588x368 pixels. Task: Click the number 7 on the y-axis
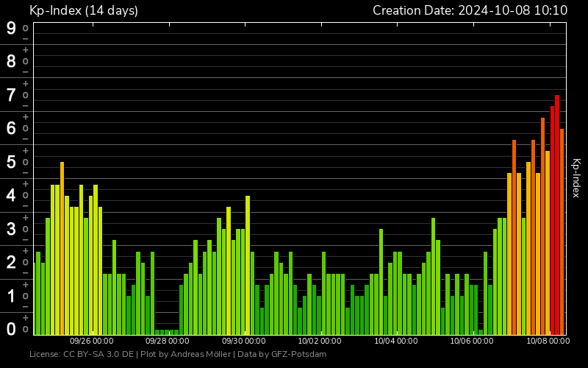click(x=11, y=95)
